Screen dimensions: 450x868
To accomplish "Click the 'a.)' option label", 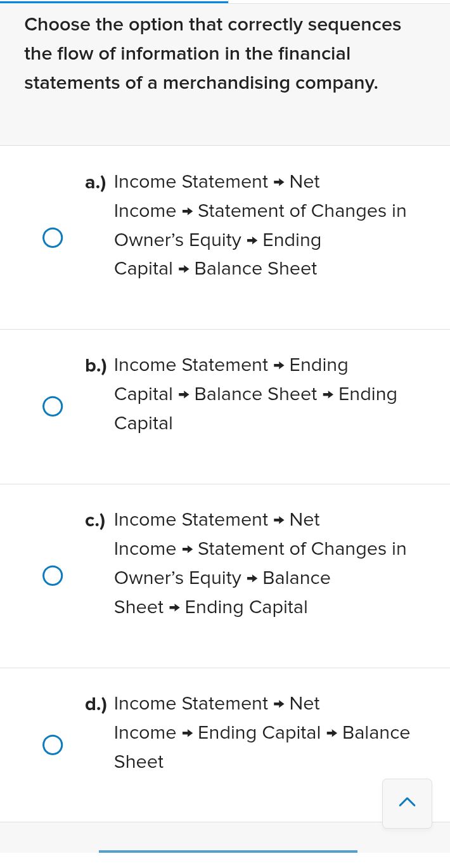I will pyautogui.click(x=96, y=183).
